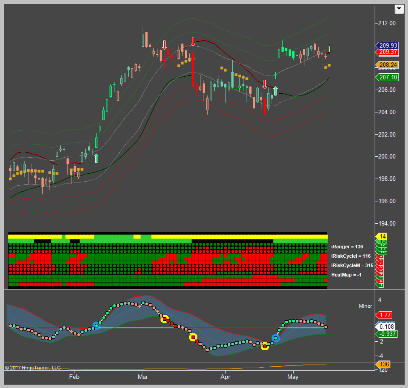Select the Apr label on the time axis
Image resolution: width=408 pixels, height=388 pixels.
[225, 377]
